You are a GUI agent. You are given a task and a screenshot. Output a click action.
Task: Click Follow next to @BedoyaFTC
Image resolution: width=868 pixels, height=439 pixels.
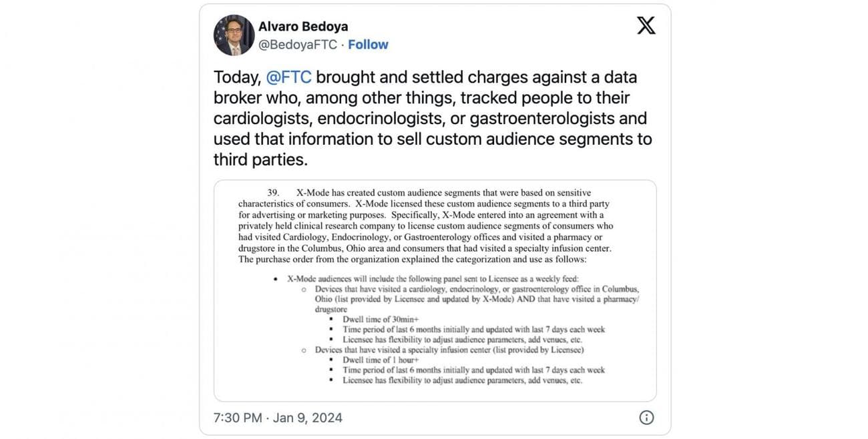pyautogui.click(x=368, y=43)
